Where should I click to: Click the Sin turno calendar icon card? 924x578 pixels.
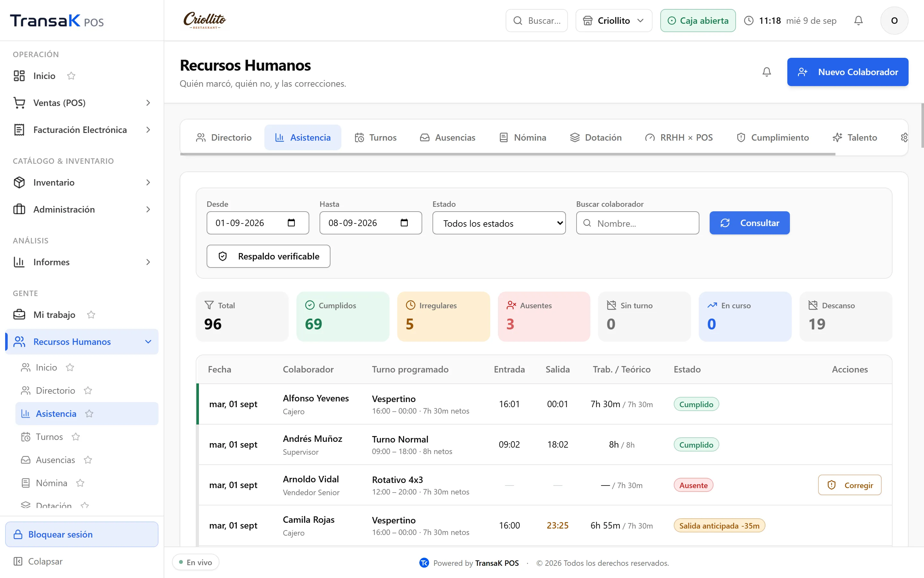coord(611,305)
